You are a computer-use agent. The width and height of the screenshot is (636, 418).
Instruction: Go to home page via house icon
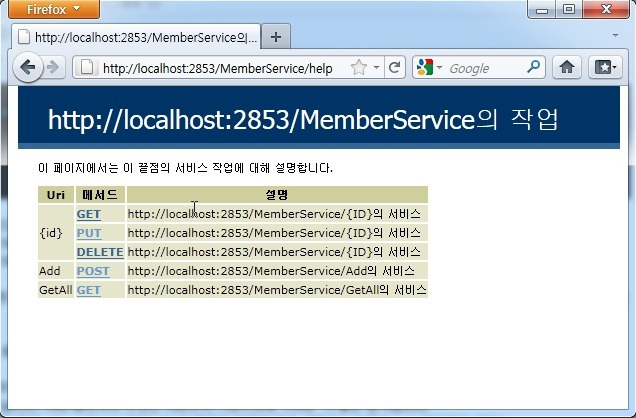(x=567, y=67)
